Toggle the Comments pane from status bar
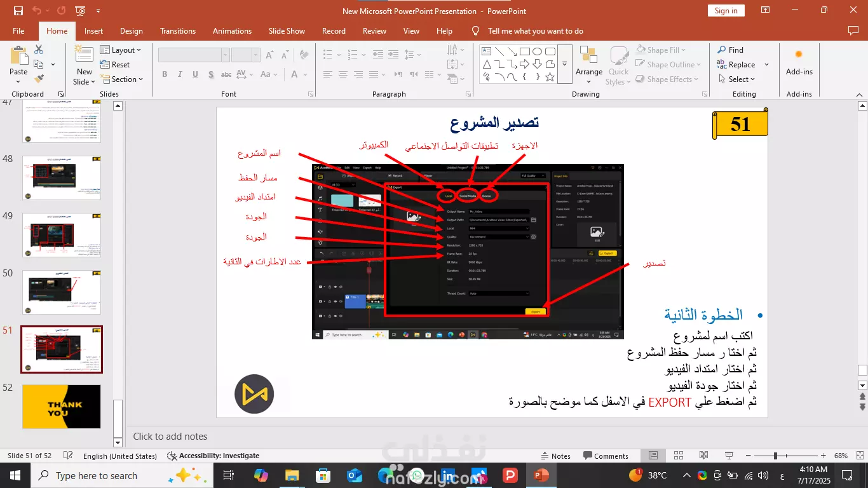 [605, 456]
